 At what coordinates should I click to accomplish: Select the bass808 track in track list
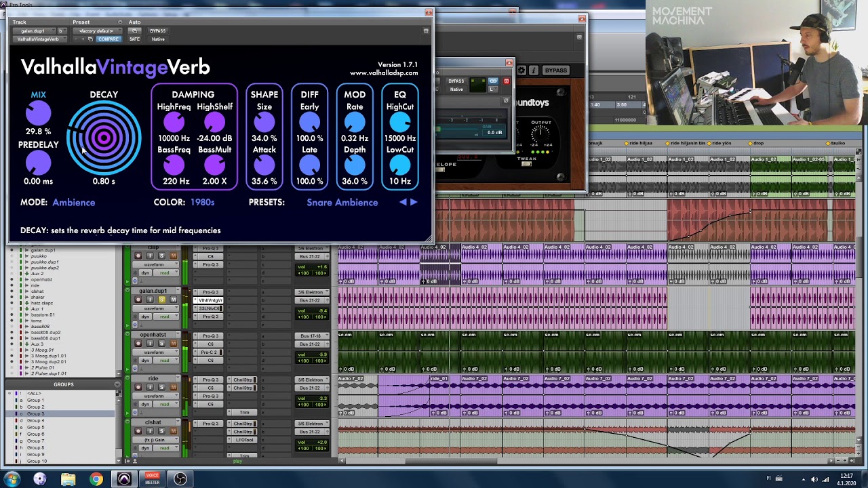tap(40, 327)
